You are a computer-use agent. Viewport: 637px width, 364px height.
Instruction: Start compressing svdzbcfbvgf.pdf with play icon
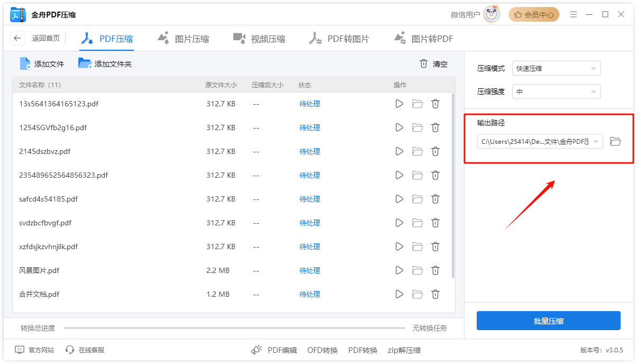(399, 223)
